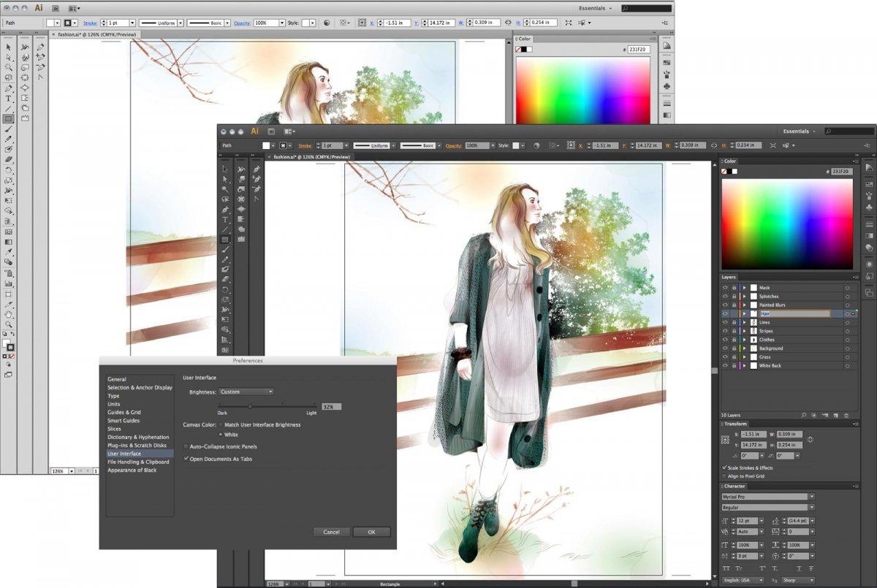Click OK in the Preferences dialog

pos(371,532)
